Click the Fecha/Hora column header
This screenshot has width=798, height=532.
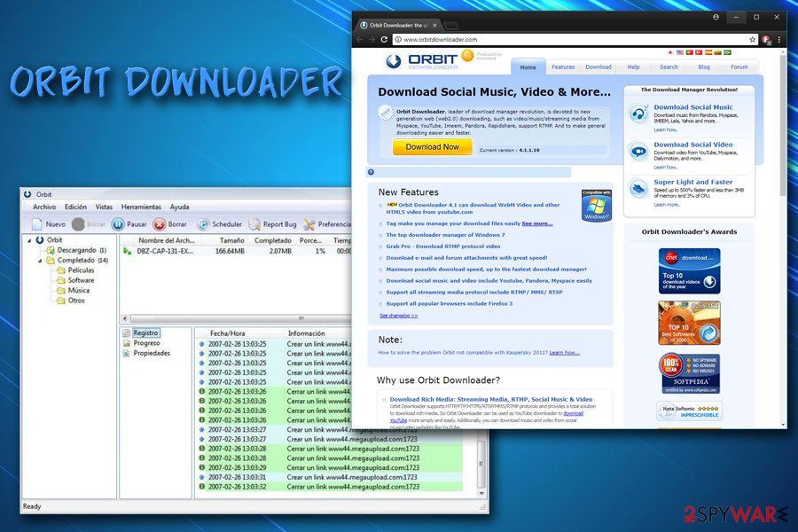(x=227, y=333)
